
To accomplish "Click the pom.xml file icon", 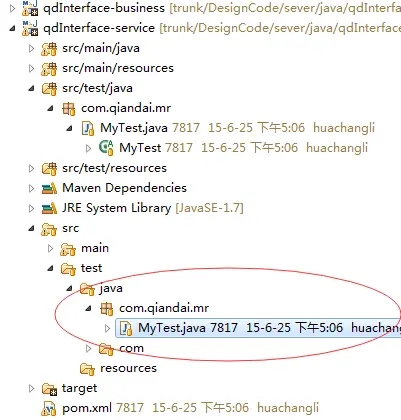I will click(48, 408).
